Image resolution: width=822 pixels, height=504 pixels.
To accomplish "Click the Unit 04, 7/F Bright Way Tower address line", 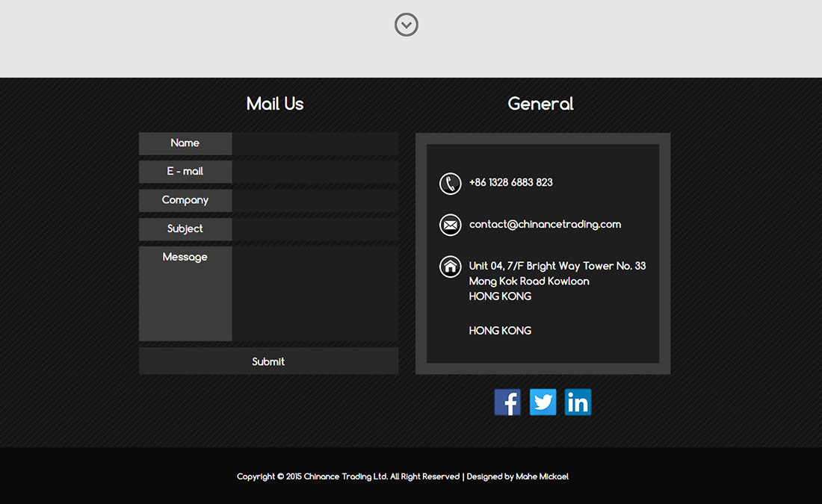I will pyautogui.click(x=557, y=266).
